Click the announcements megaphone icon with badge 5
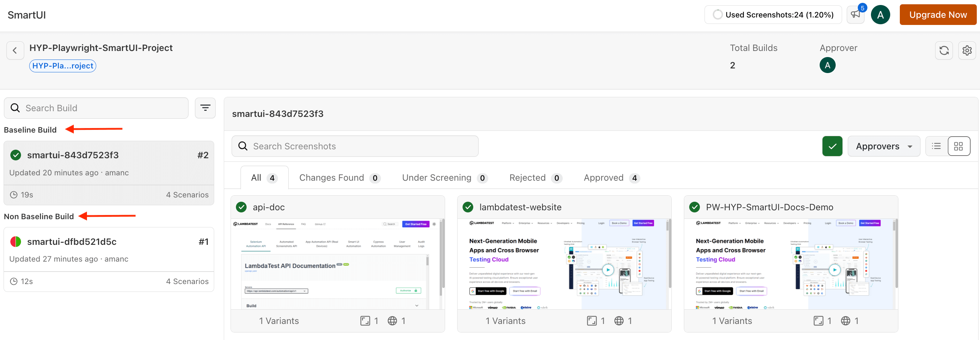Viewport: 980px width, 340px height. pos(856,15)
